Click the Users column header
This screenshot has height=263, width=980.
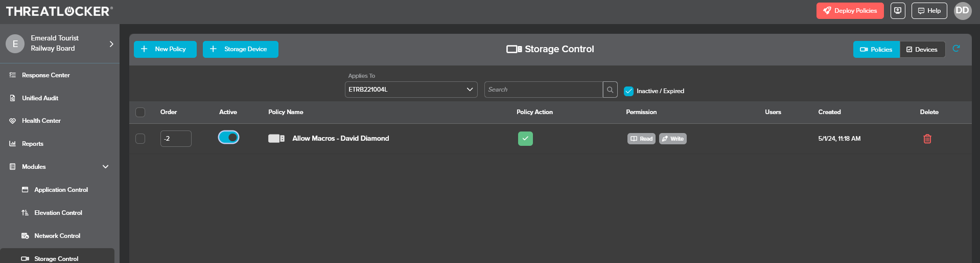[773, 112]
